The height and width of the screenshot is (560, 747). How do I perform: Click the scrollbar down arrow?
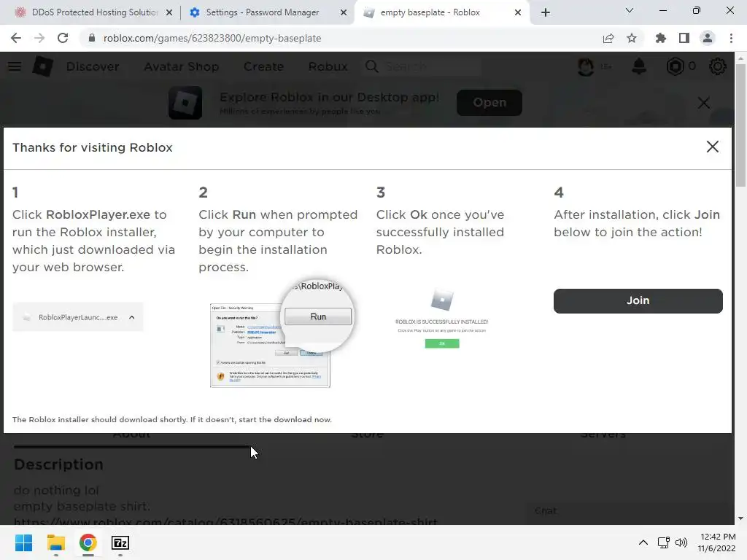click(740, 518)
